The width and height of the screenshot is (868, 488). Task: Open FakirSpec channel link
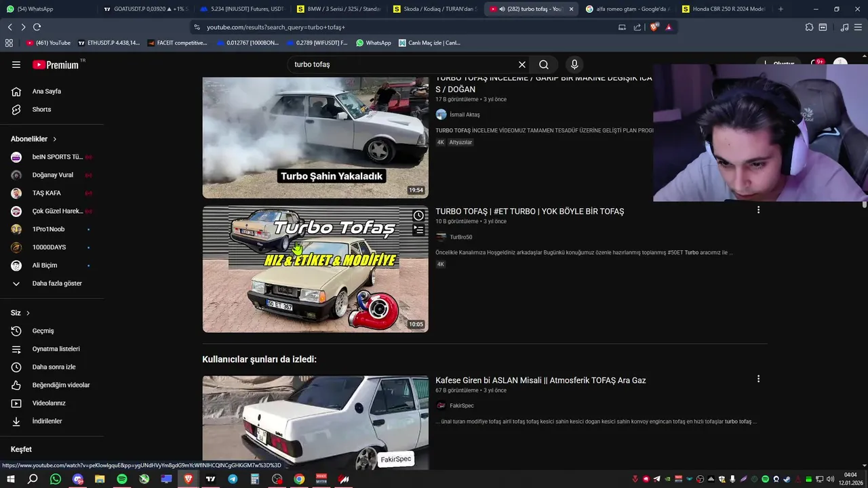tap(462, 405)
